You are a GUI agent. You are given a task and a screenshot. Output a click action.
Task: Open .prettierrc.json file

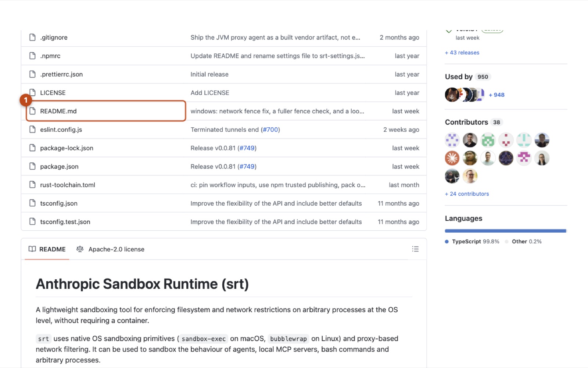[x=61, y=74]
